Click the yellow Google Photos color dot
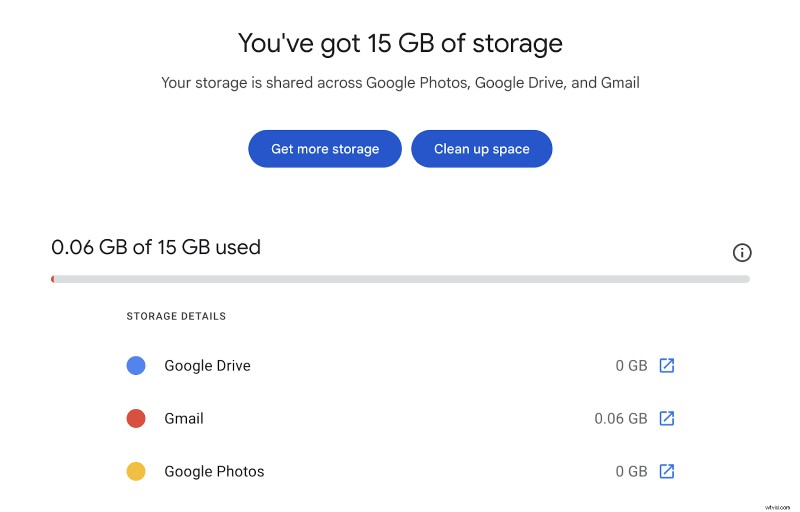Image resolution: width=800 pixels, height=512 pixels. (136, 471)
